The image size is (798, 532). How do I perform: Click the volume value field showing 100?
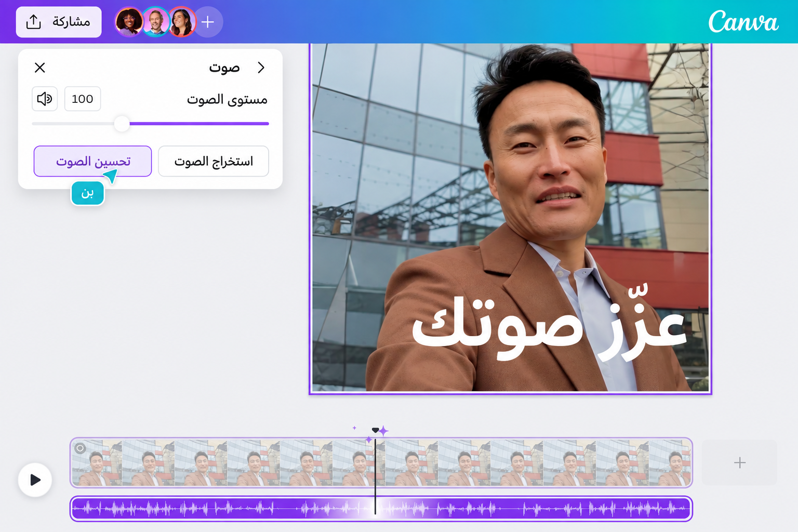coord(83,99)
